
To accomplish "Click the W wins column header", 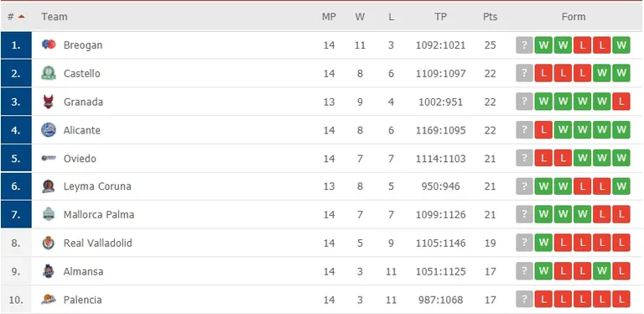I will [360, 17].
